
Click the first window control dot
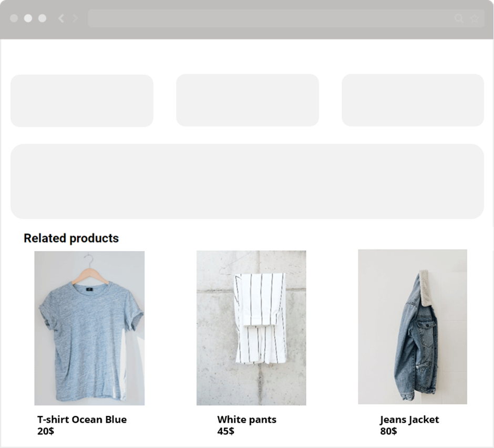point(14,18)
